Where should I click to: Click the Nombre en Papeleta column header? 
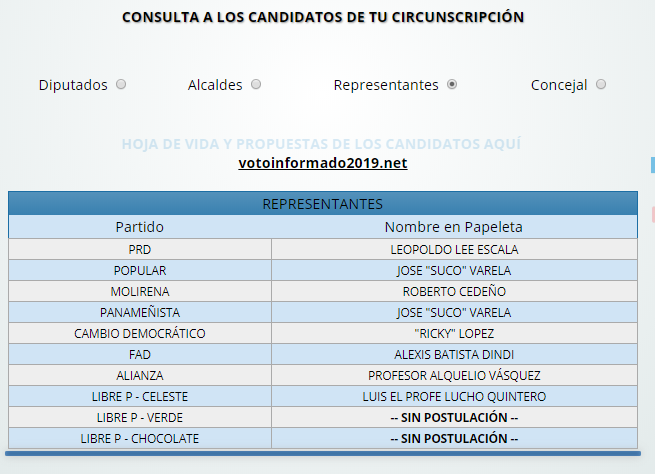tap(454, 227)
